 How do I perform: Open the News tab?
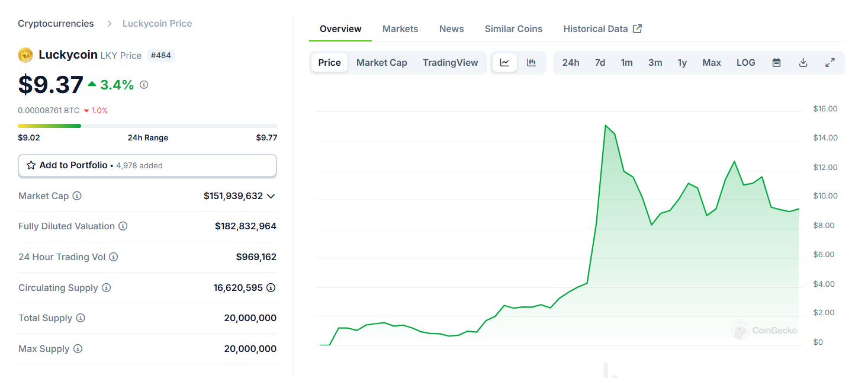click(x=451, y=28)
